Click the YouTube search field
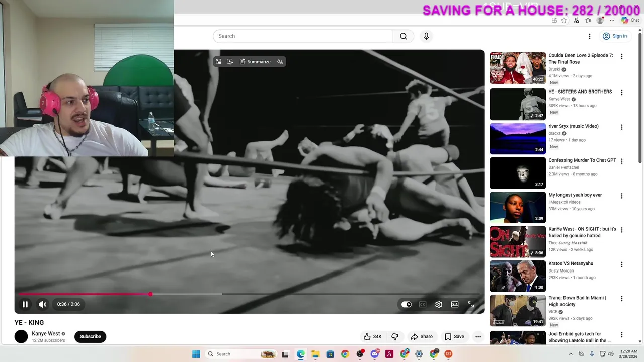Screen dimensions: 644x362 [x=303, y=36]
